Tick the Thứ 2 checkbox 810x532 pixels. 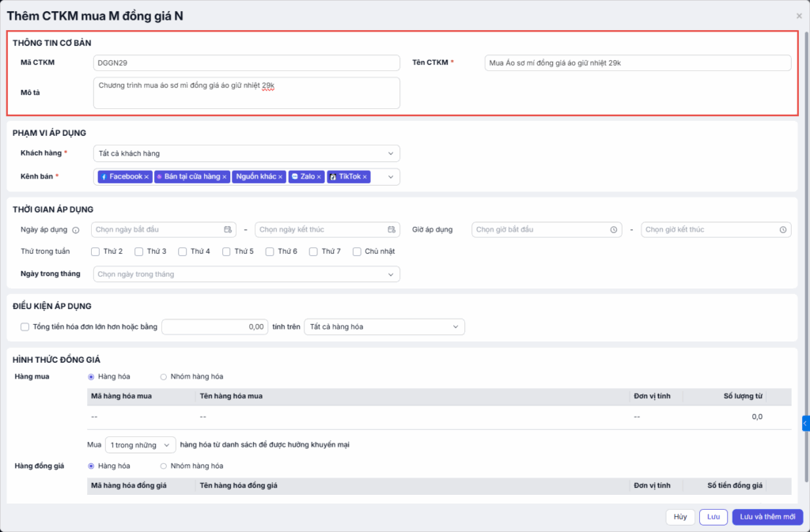[95, 252]
